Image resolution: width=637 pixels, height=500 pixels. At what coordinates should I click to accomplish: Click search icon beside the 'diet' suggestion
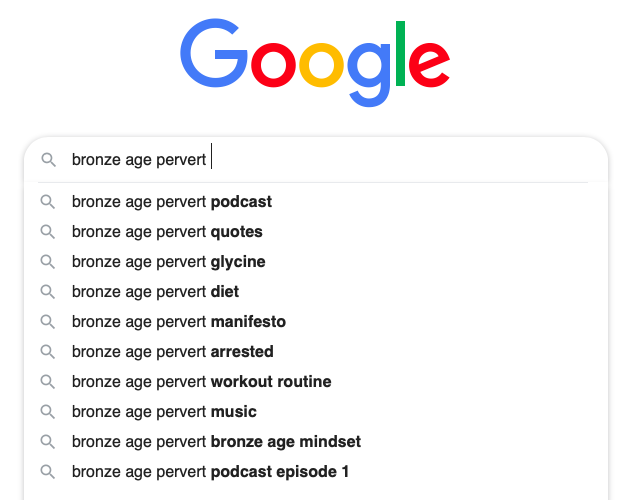(47, 292)
